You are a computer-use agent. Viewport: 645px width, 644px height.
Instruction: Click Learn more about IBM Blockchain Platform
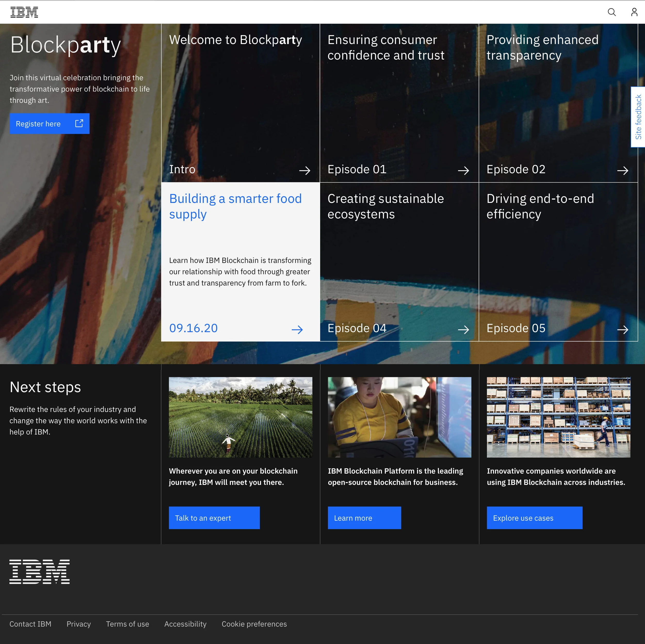click(x=364, y=518)
